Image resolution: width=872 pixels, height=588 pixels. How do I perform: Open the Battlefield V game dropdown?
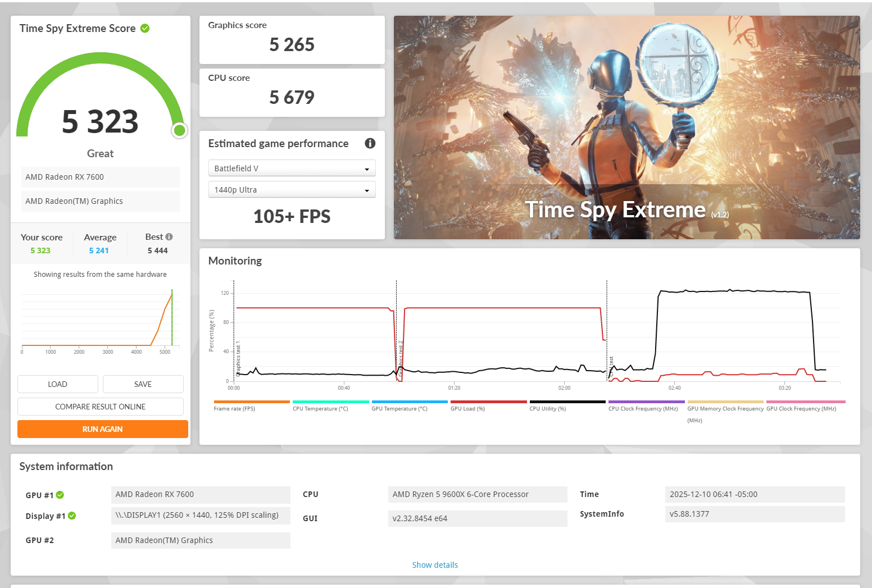click(x=292, y=168)
